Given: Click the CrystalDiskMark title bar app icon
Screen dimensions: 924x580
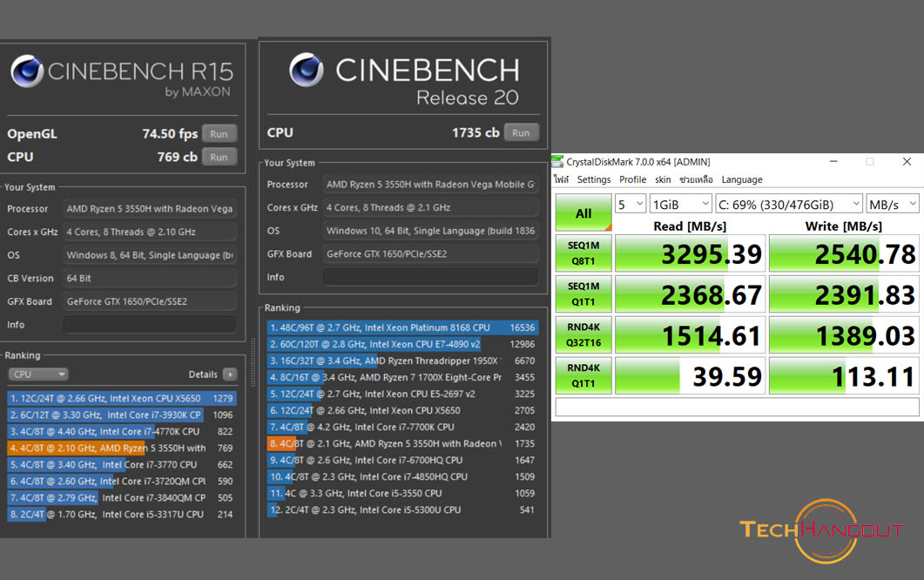Looking at the screenshot, I should pos(557,161).
